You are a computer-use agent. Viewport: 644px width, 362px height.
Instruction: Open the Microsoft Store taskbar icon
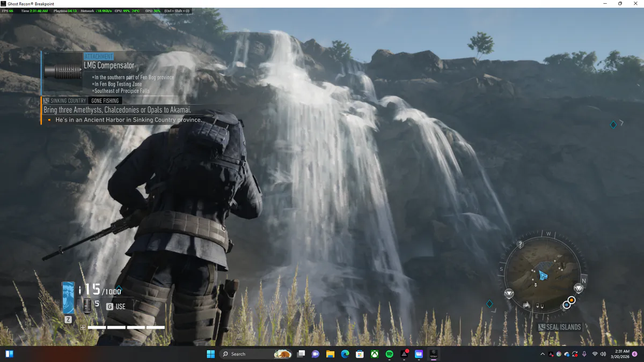pos(360,354)
